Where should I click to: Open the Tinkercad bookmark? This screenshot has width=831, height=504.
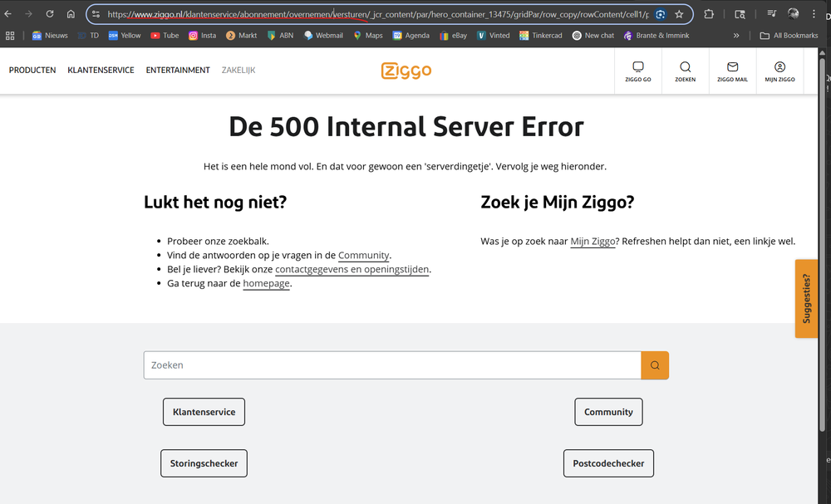pos(541,36)
